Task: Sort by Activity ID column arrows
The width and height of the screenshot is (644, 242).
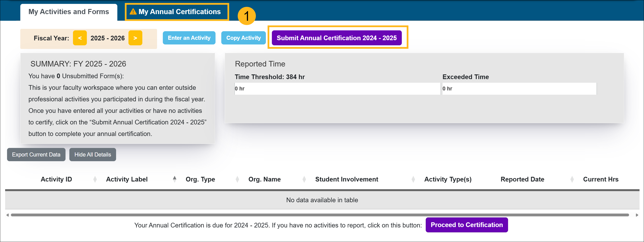Action: tap(95, 179)
